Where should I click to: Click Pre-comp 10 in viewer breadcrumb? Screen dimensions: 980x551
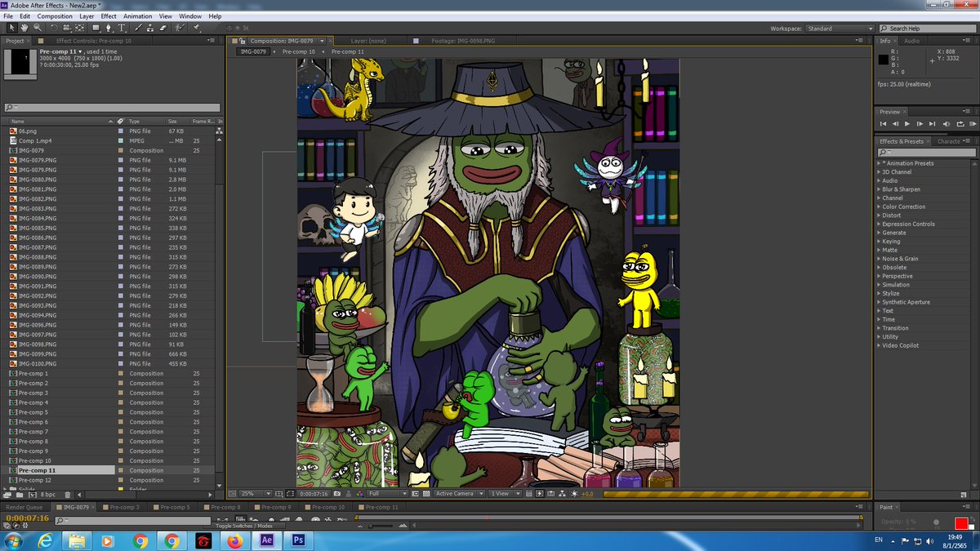[299, 51]
